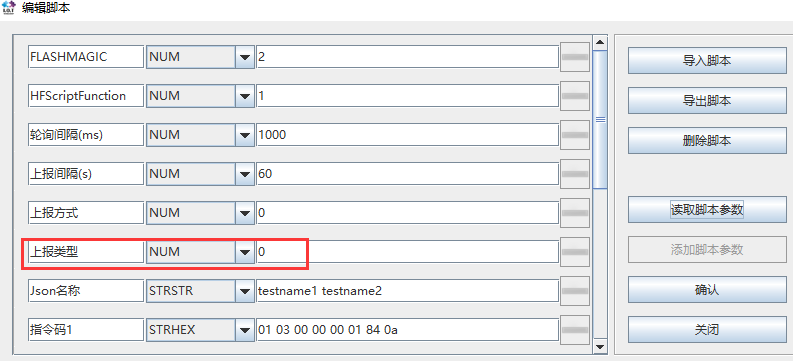The height and width of the screenshot is (361, 793).
Task: Click the 导入脚本 button
Action: pyautogui.click(x=707, y=61)
